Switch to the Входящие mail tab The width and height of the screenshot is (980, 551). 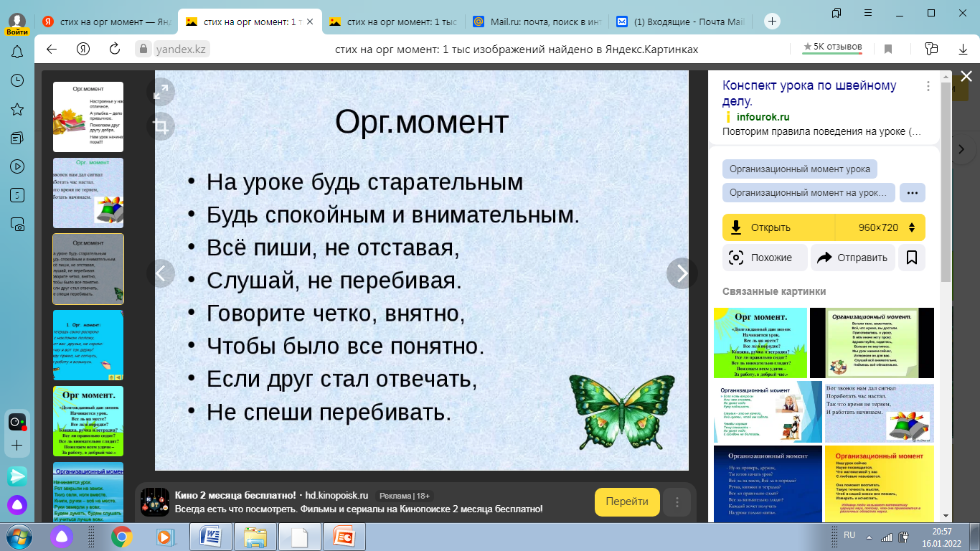pyautogui.click(x=679, y=22)
